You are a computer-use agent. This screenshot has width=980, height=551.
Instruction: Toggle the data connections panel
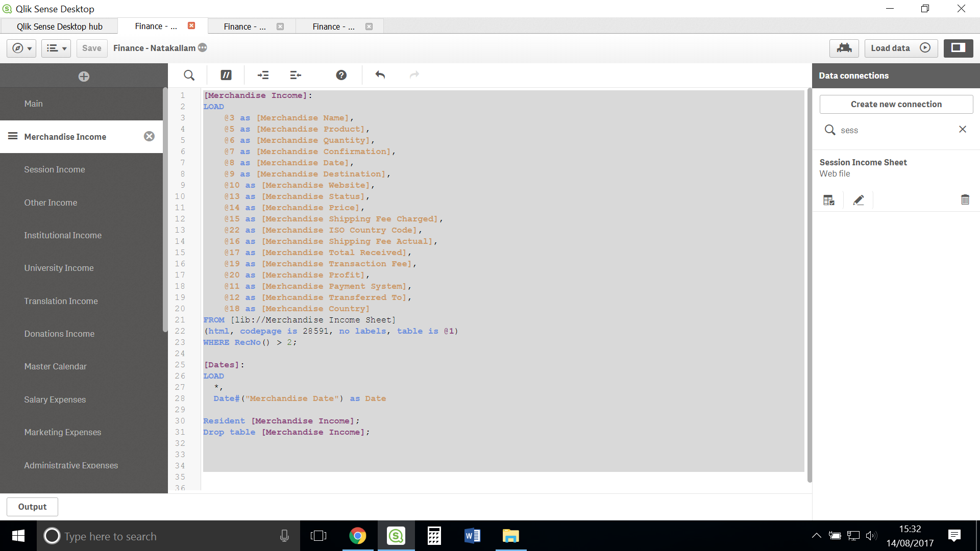958,48
